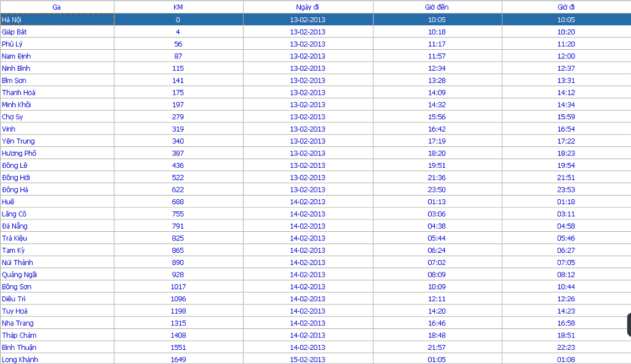Select the Trà Kiệu station cell
Viewport: 631px width, 364px height.
pyautogui.click(x=57, y=238)
